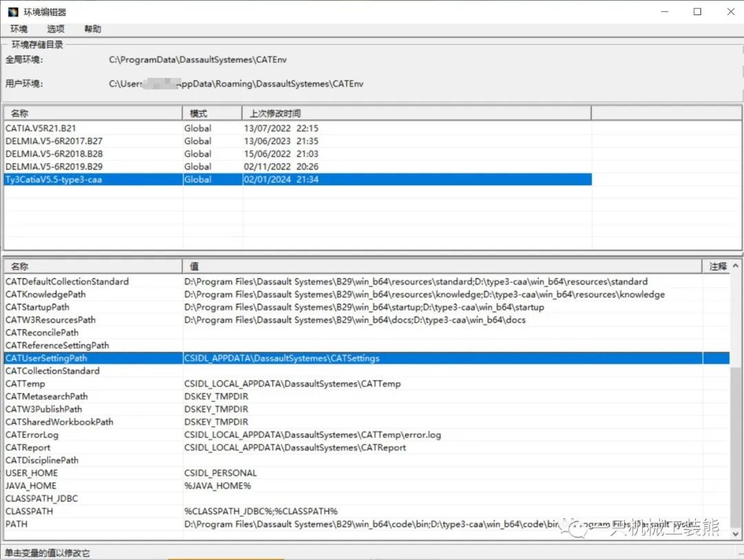Click the variable list scroll down arrow

(736, 535)
